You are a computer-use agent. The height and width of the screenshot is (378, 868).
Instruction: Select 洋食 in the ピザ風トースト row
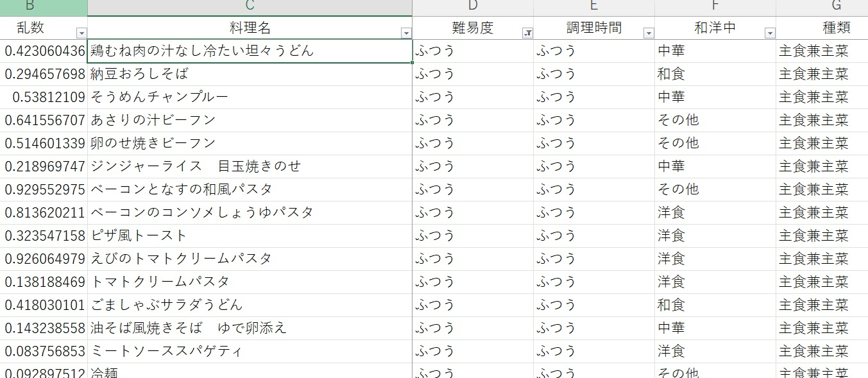click(715, 236)
